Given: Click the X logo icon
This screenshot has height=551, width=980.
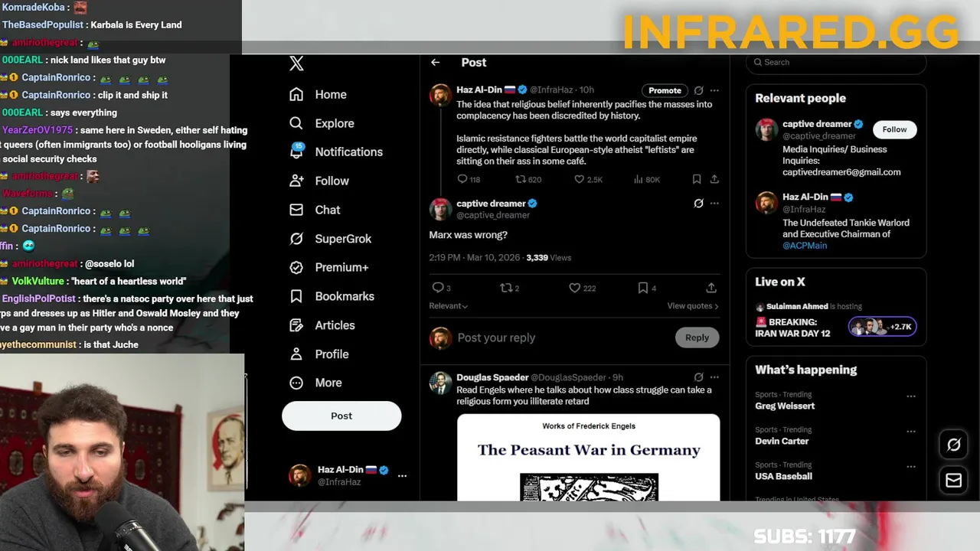Looking at the screenshot, I should (x=297, y=64).
